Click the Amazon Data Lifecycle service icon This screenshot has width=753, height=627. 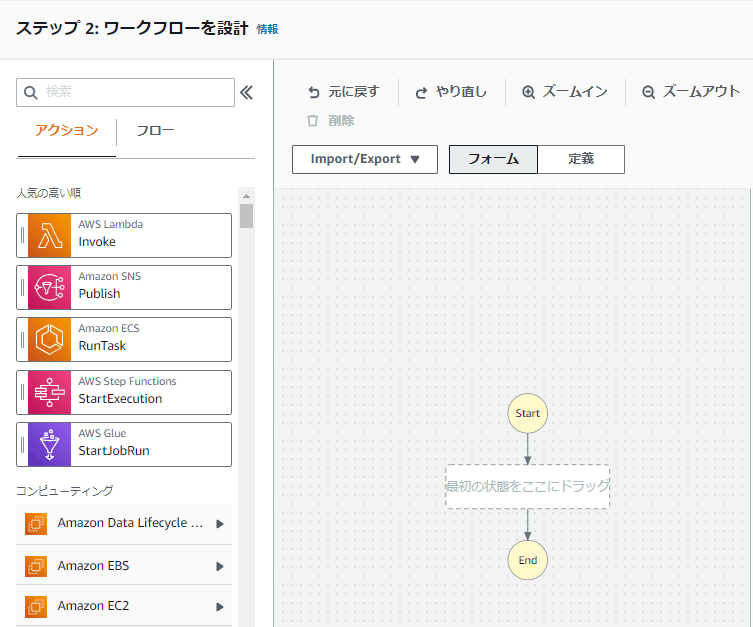[x=36, y=523]
